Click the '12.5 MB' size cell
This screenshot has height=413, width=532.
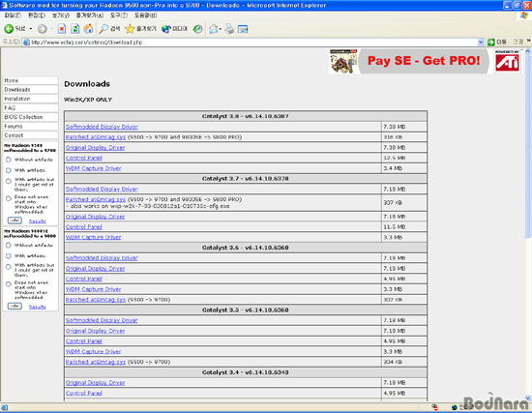coord(404,159)
